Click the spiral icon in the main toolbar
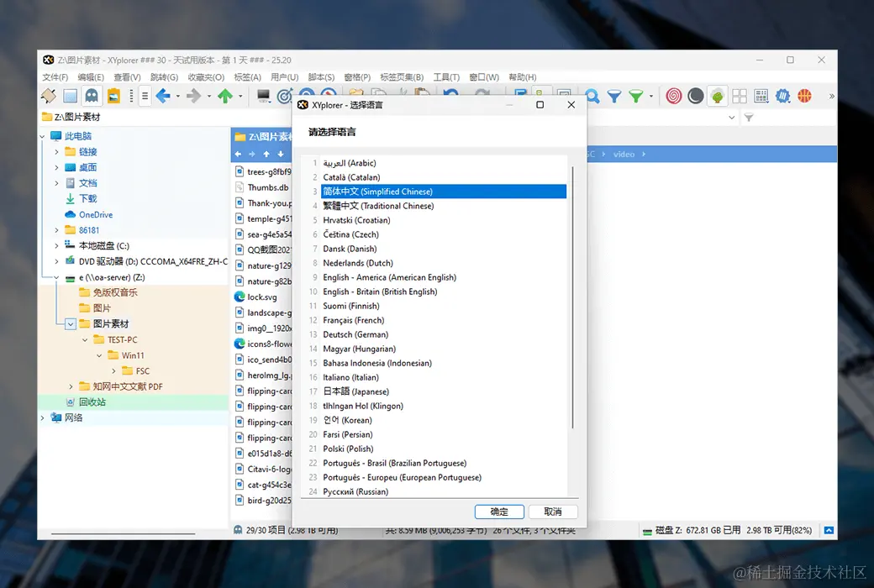 click(x=673, y=97)
